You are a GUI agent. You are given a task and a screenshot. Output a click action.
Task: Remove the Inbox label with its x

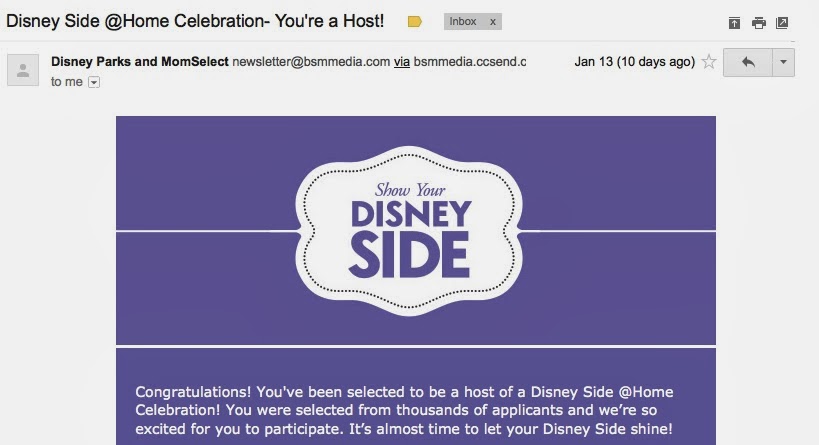[493, 22]
